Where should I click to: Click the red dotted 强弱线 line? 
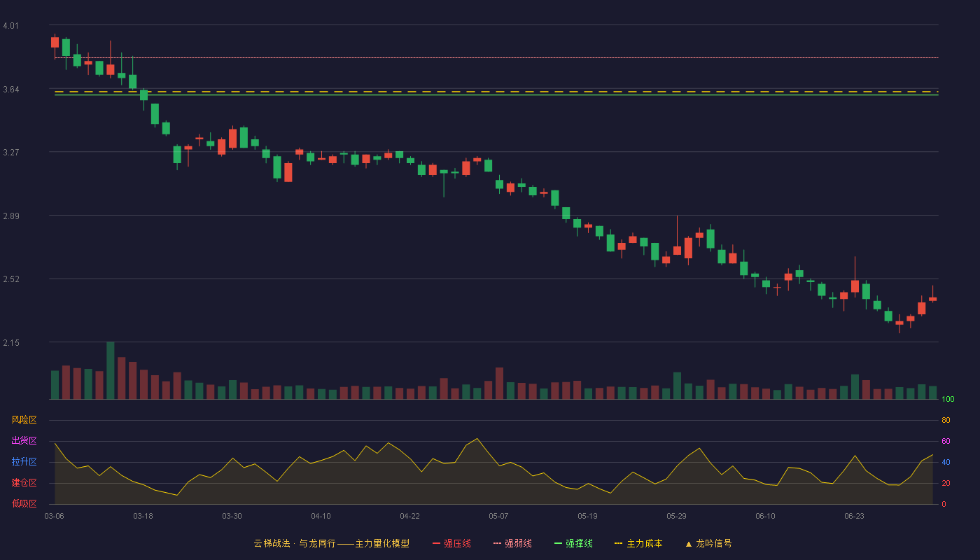tap(496, 57)
